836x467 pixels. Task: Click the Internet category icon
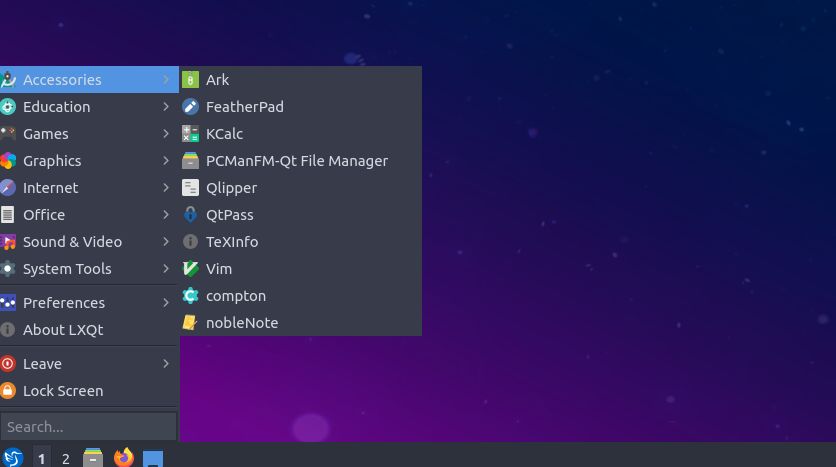[x=8, y=188]
